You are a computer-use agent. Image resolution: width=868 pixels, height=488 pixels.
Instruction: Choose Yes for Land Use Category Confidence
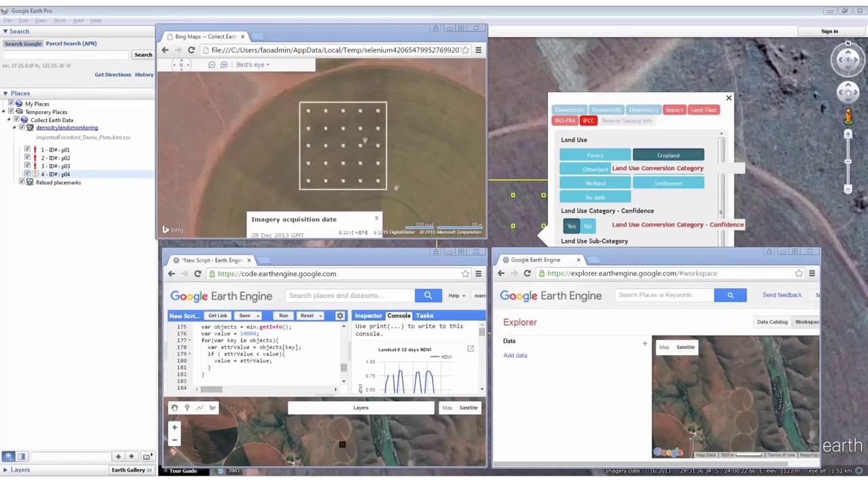pos(571,226)
